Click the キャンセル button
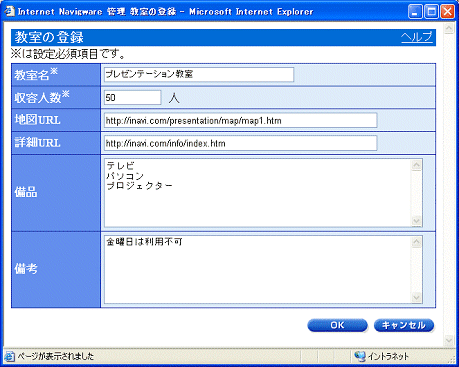The image size is (459, 367). point(404,325)
